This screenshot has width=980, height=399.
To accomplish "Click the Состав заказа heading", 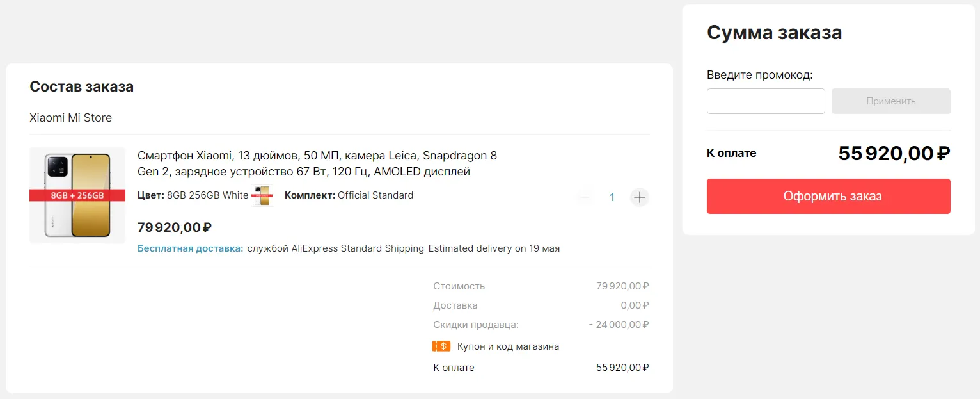I will click(x=82, y=87).
